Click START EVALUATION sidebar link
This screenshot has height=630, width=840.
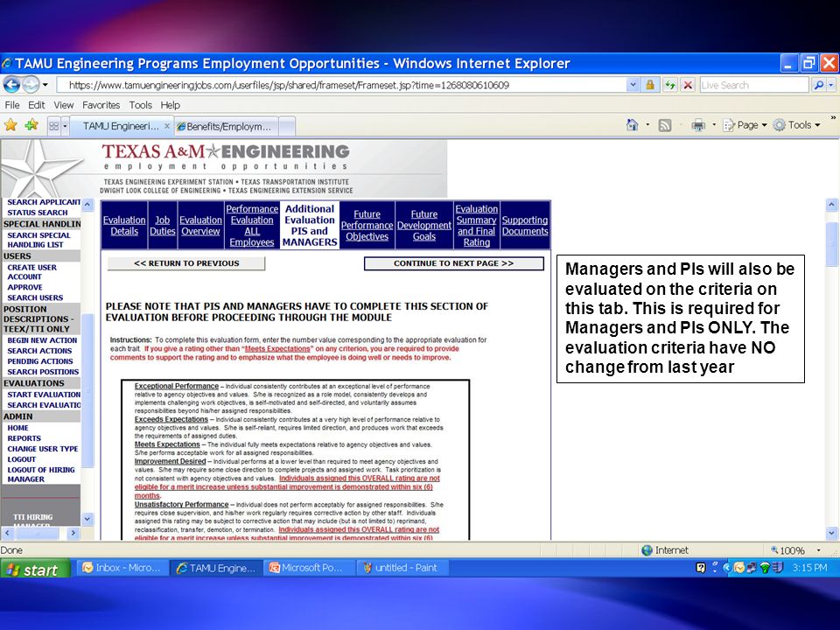click(x=44, y=395)
